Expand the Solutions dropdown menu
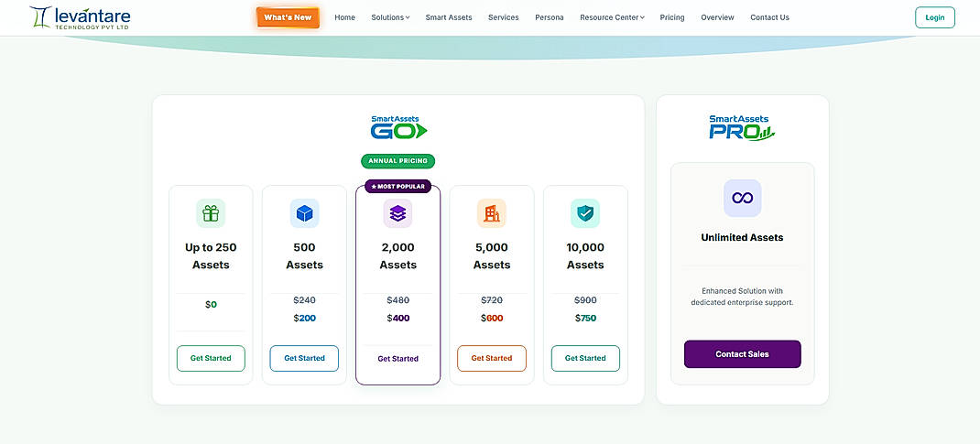The image size is (980, 444). click(x=390, y=17)
